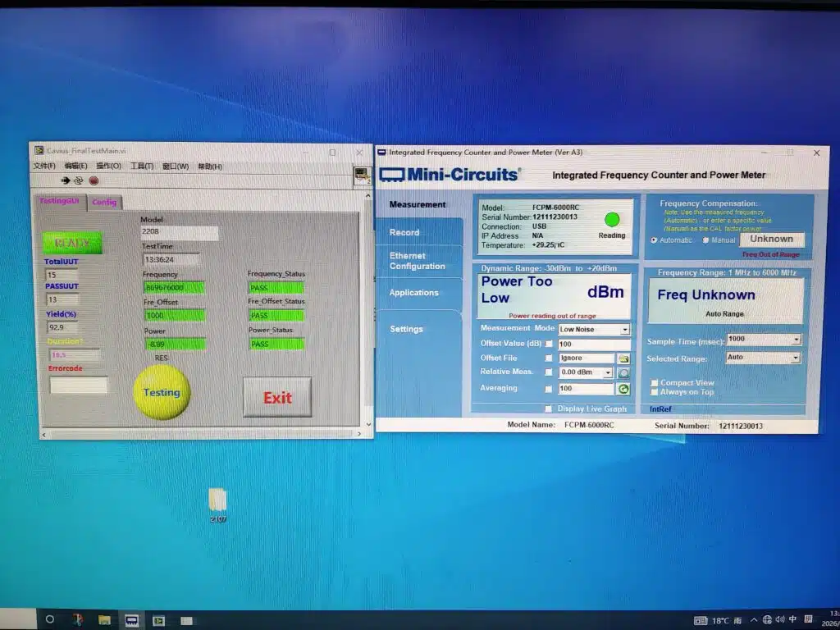The width and height of the screenshot is (840, 630).
Task: Switch to the Config tab
Action: click(x=104, y=202)
